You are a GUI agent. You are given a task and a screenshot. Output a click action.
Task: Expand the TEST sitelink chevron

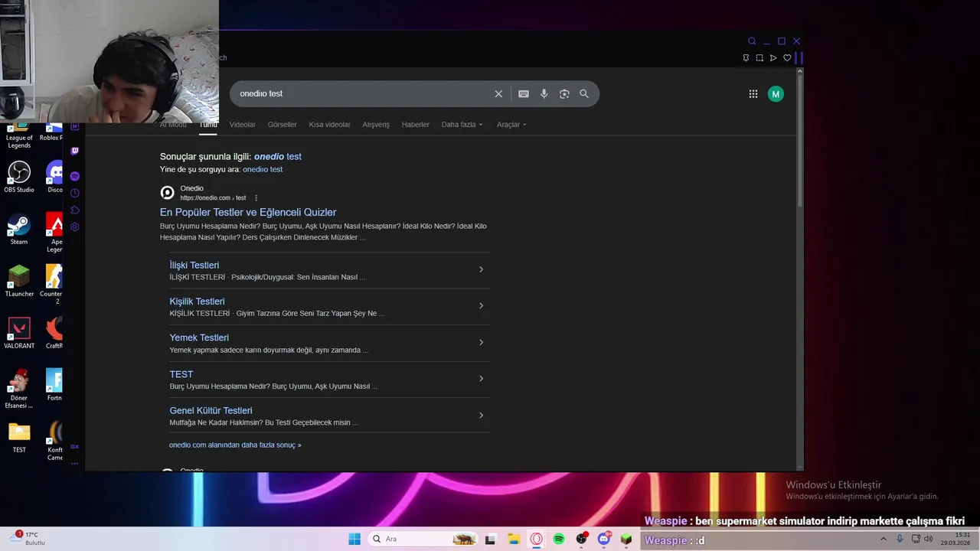[x=481, y=378]
